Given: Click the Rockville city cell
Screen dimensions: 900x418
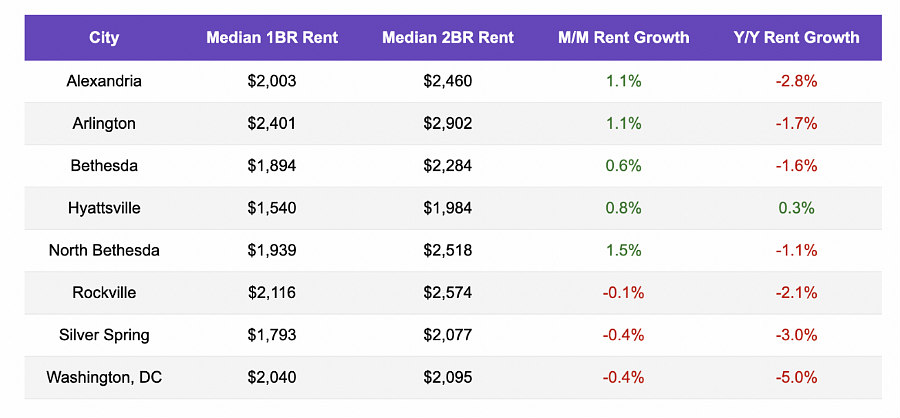Looking at the screenshot, I should [104, 293].
